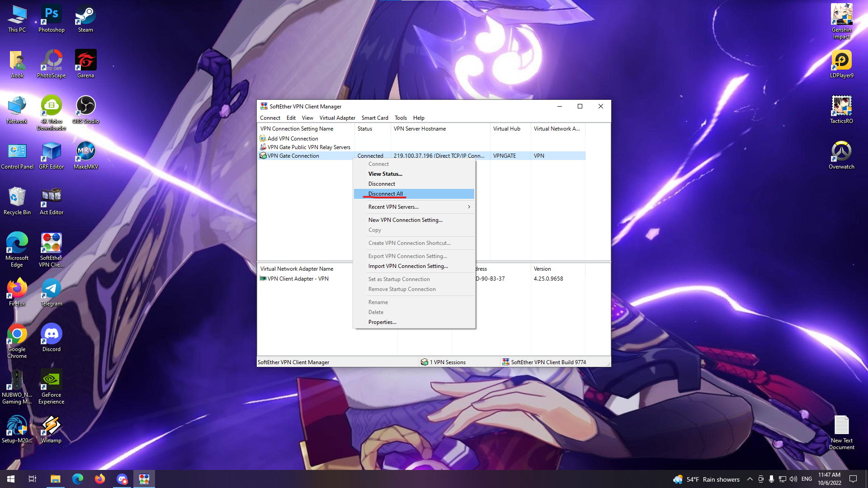Open the Photoshop desktop shortcut
The width and height of the screenshot is (868, 488).
(51, 19)
